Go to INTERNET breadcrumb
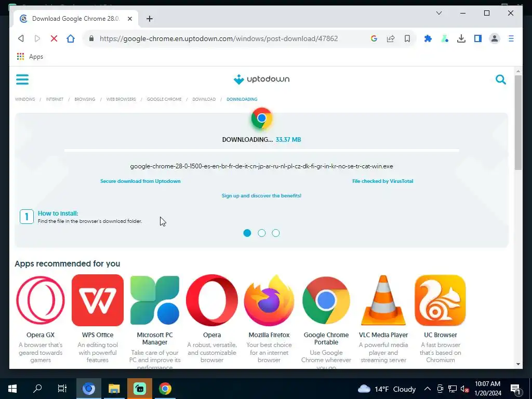 (55, 99)
